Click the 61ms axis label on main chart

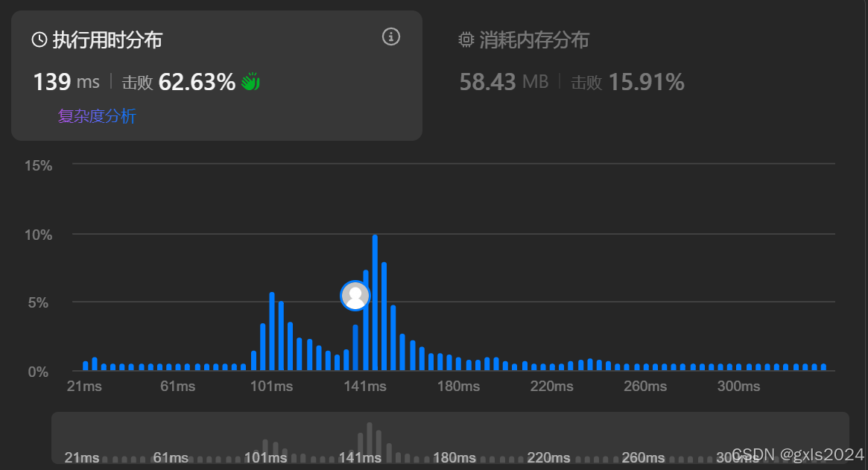(177, 387)
